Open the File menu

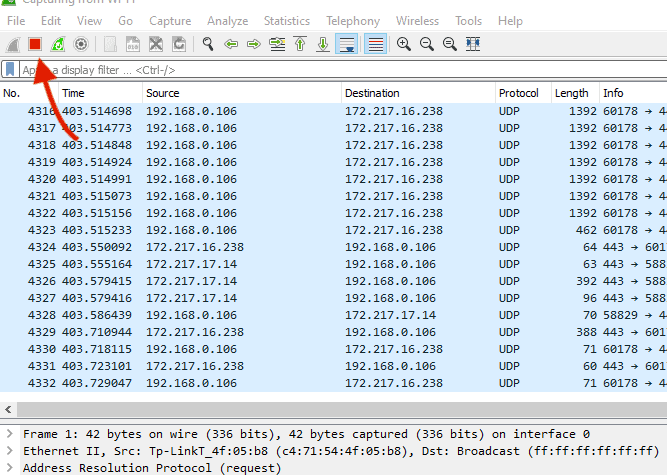[x=16, y=21]
